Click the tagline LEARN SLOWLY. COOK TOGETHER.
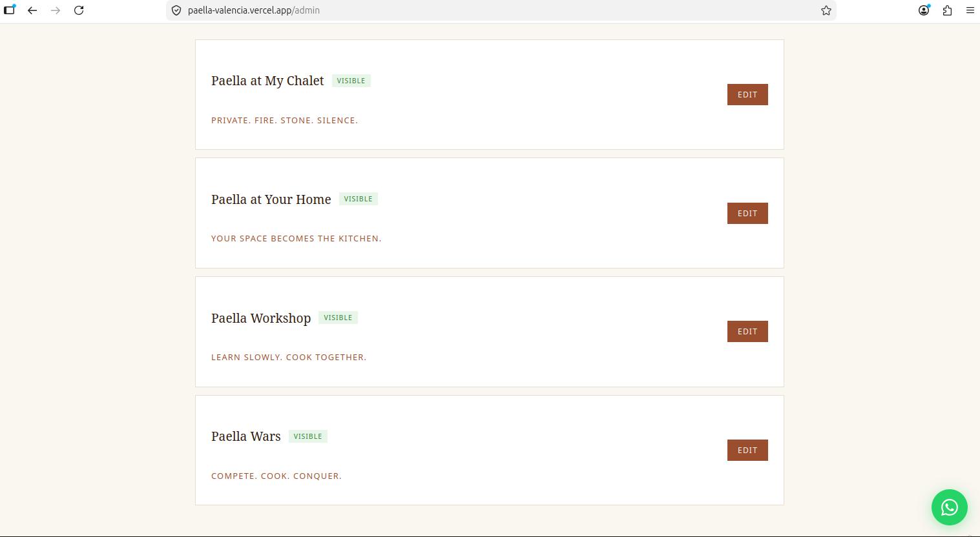 point(289,357)
